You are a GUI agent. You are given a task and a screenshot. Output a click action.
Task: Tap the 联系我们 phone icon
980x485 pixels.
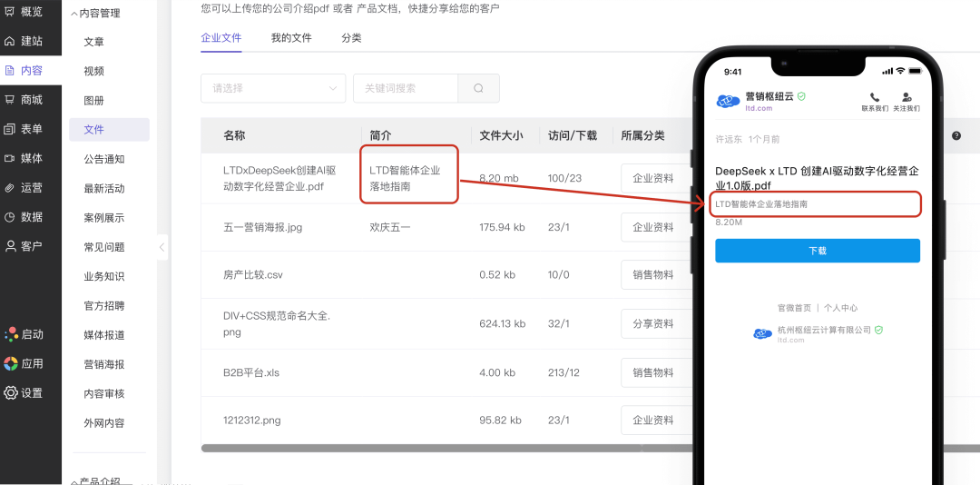pos(875,97)
